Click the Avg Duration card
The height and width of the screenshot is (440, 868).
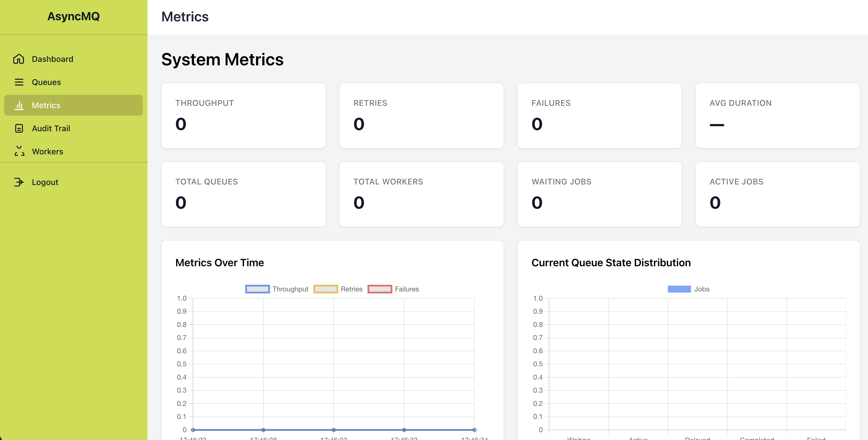[777, 116]
